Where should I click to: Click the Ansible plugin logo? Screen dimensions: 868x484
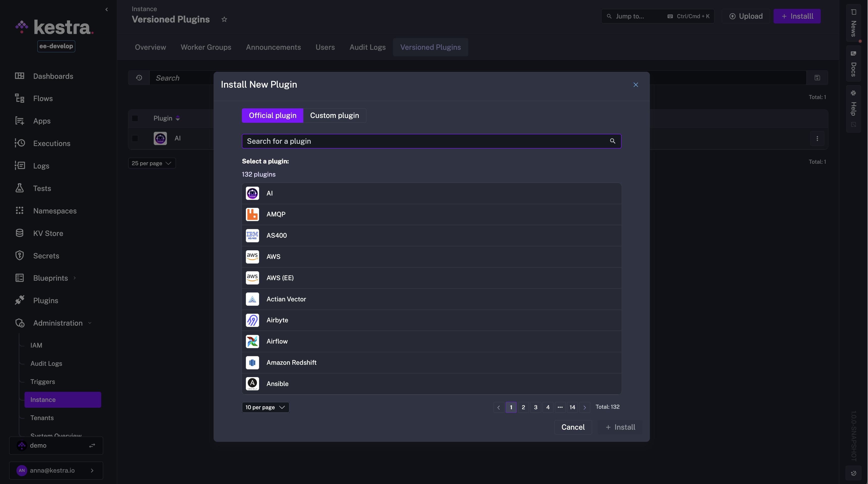(x=252, y=383)
